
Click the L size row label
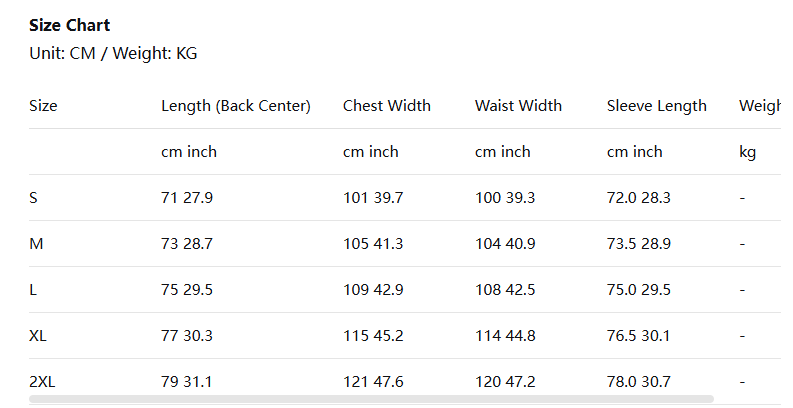34,290
